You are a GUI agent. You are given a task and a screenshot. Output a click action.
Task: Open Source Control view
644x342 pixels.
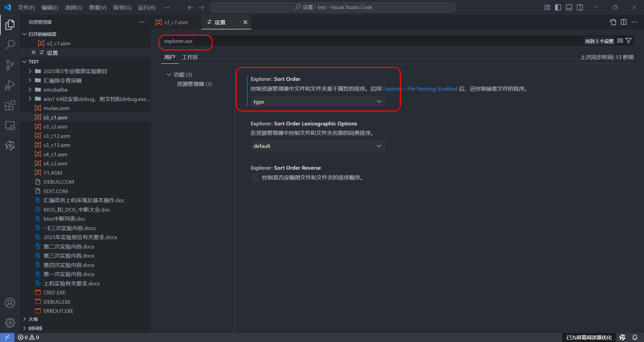click(10, 65)
